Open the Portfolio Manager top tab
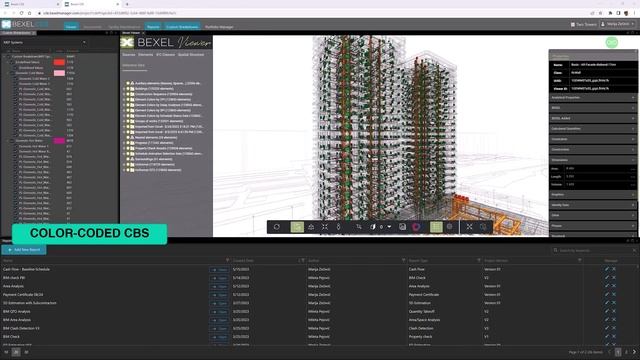The width and height of the screenshot is (640, 360). 219,27
